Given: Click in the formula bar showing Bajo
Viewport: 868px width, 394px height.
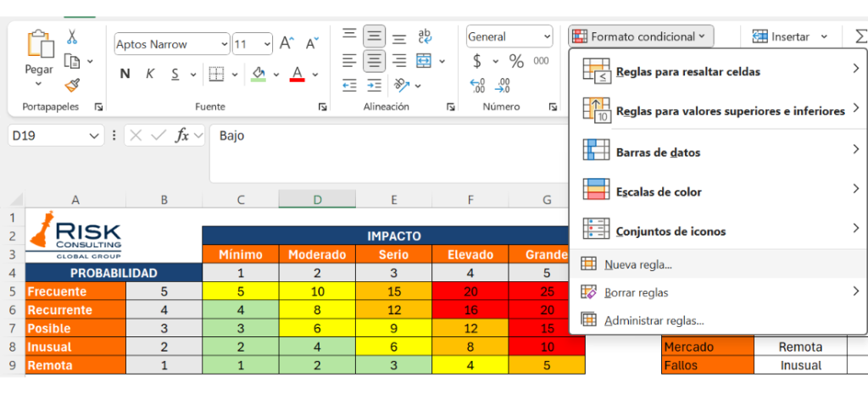Looking at the screenshot, I should point(388,153).
